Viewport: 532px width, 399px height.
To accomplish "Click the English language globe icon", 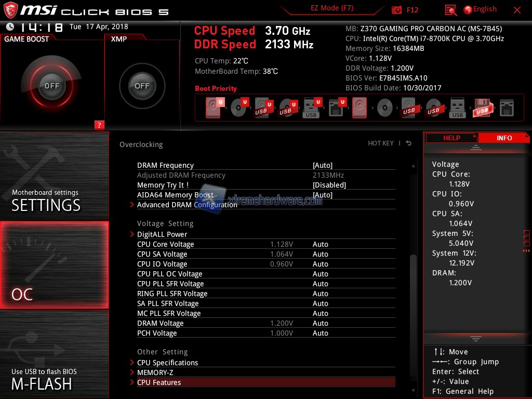I will pos(468,9).
